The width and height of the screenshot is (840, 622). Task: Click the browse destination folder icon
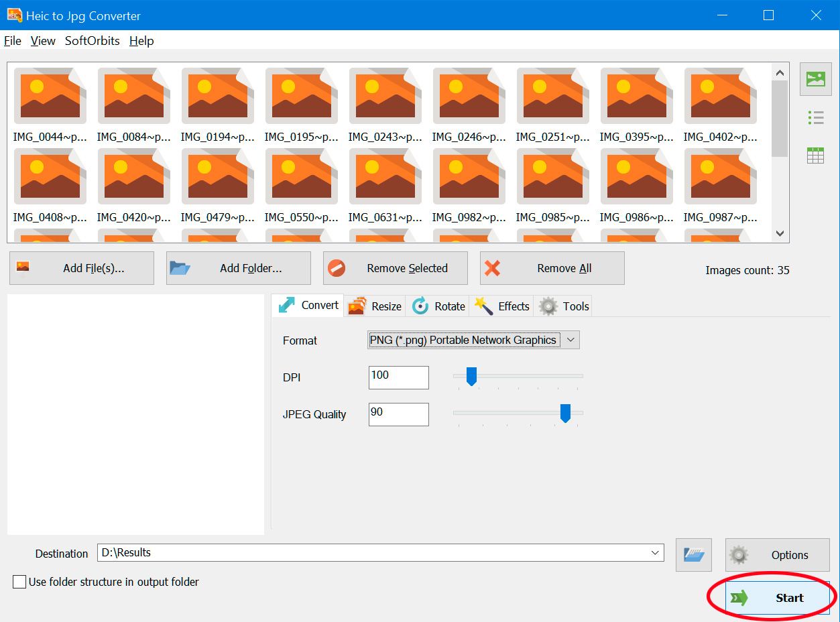point(693,555)
